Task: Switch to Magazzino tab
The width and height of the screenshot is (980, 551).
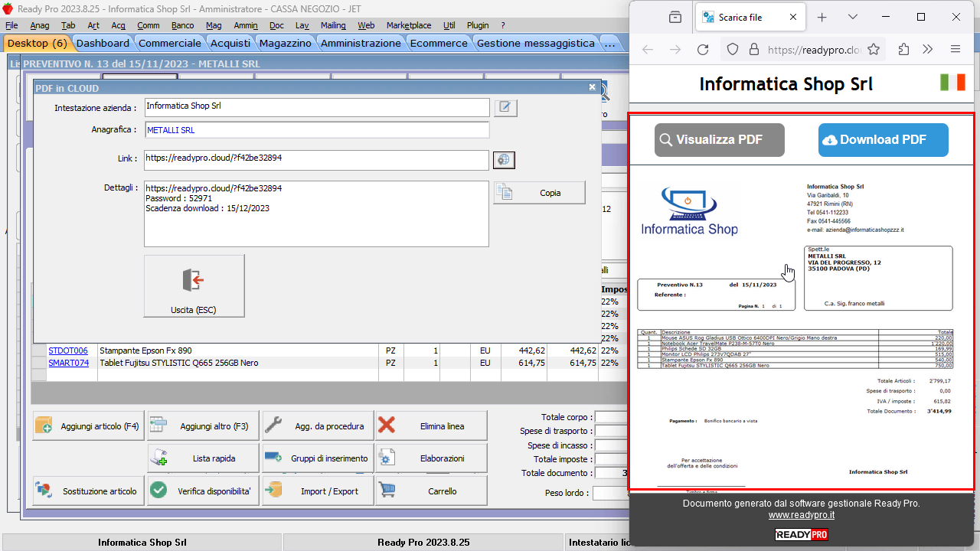Action: tap(286, 44)
